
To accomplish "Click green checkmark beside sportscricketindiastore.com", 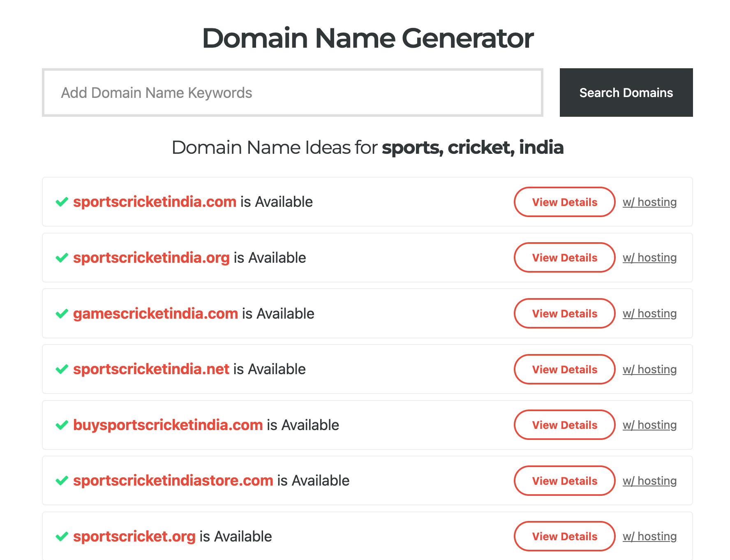I will tap(62, 481).
